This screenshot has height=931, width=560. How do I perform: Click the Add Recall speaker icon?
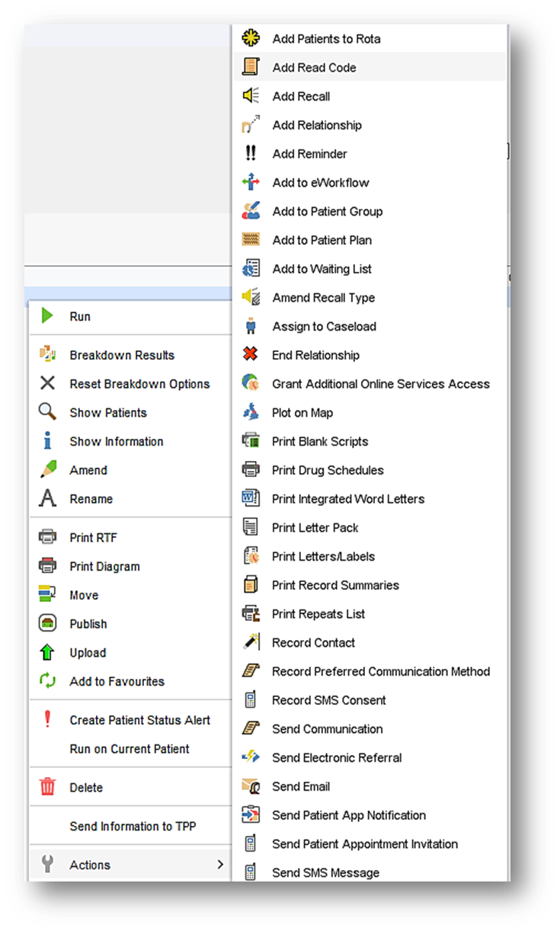pyautogui.click(x=251, y=96)
